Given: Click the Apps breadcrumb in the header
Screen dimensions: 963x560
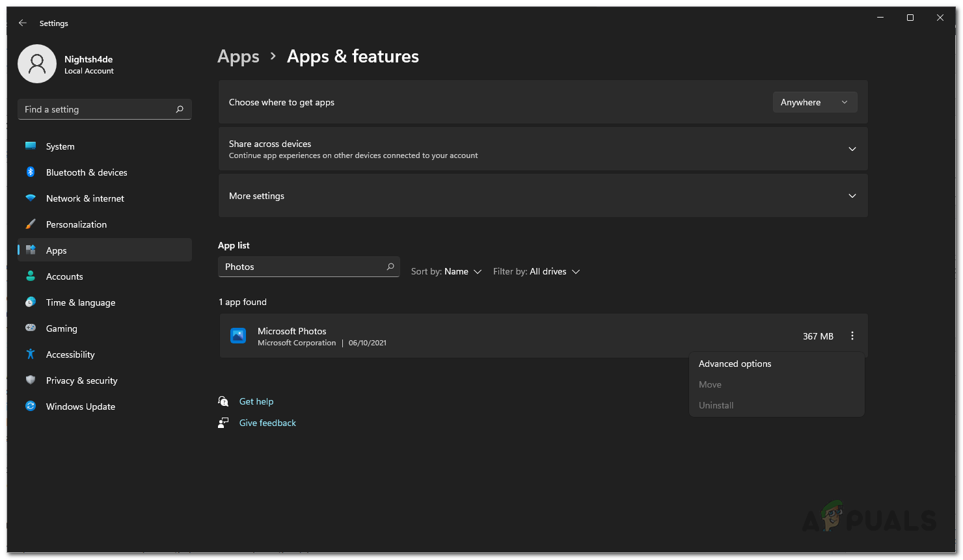Looking at the screenshot, I should tap(238, 57).
